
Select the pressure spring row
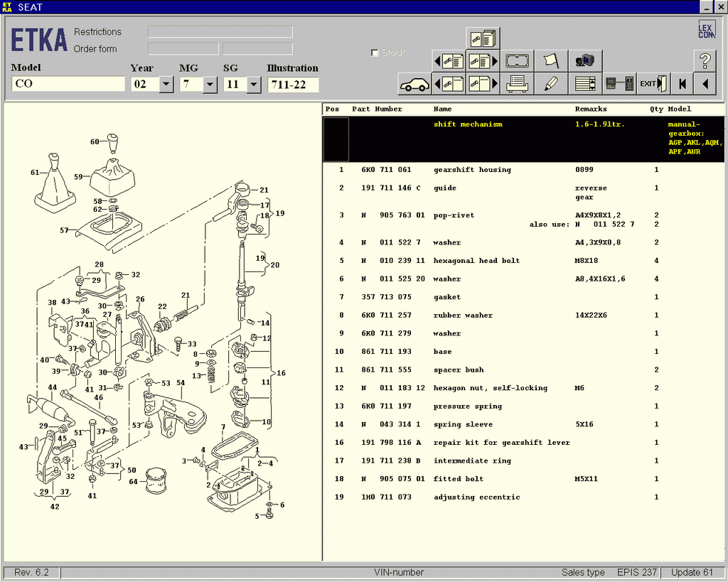(523, 406)
